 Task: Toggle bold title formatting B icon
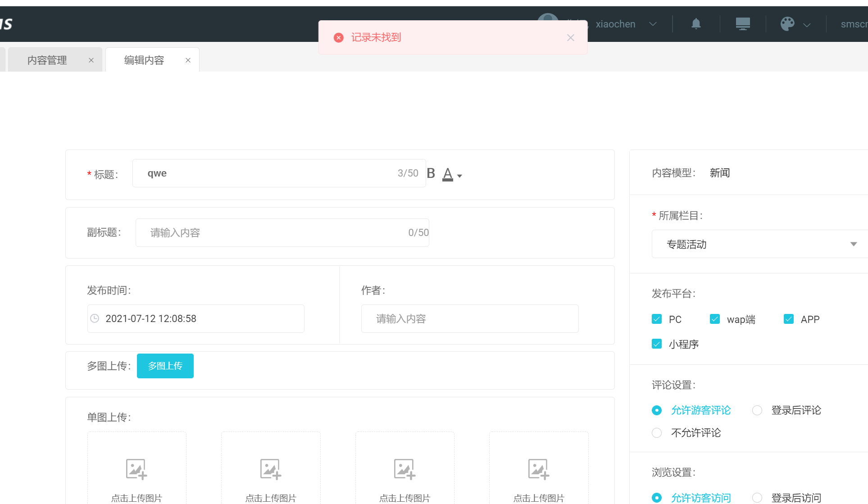click(431, 173)
